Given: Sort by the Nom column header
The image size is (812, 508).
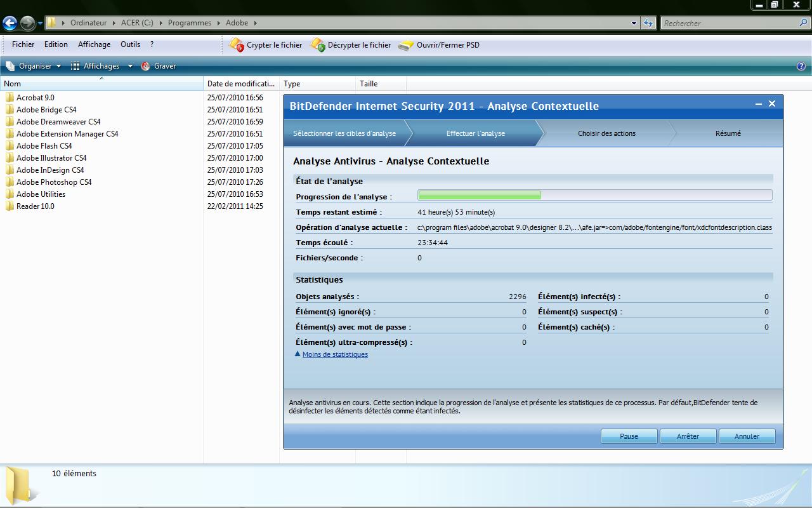Looking at the screenshot, I should pyautogui.click(x=101, y=84).
